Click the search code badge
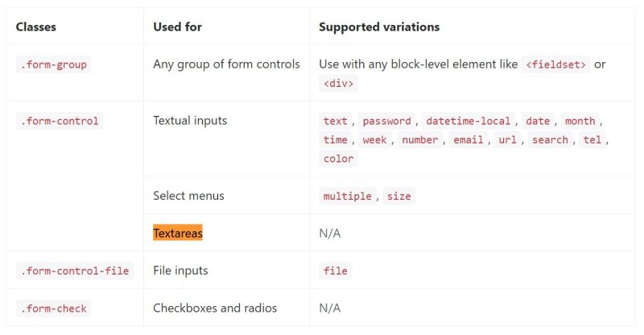The image size is (644, 335). coord(550,140)
